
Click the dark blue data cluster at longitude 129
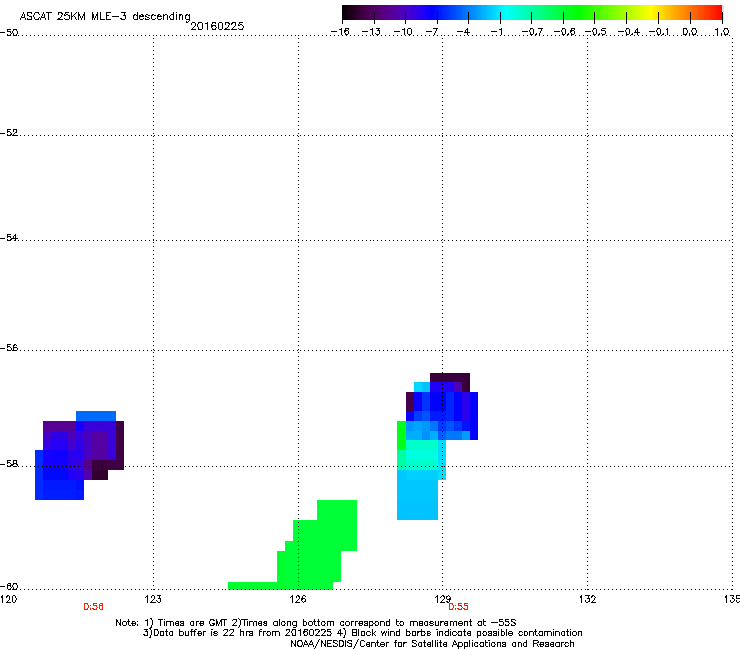click(444, 408)
